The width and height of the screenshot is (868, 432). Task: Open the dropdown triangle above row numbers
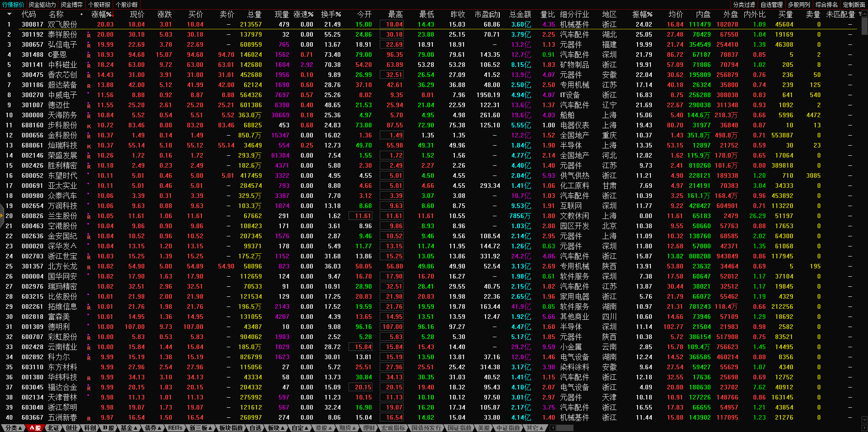click(9, 14)
